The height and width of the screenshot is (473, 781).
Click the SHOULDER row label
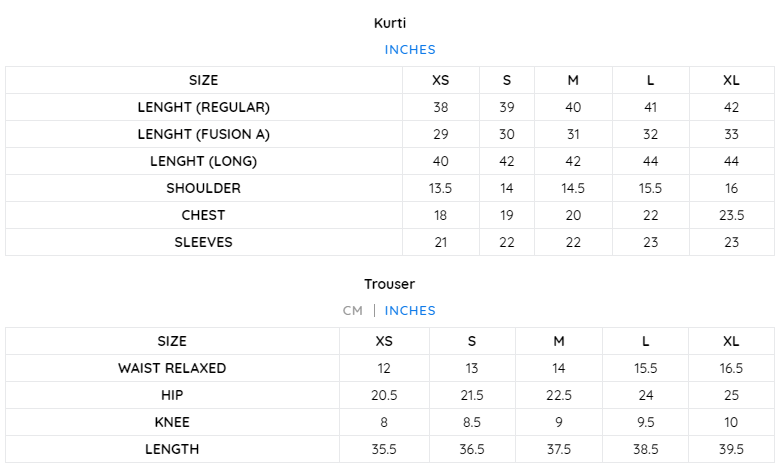coord(204,188)
